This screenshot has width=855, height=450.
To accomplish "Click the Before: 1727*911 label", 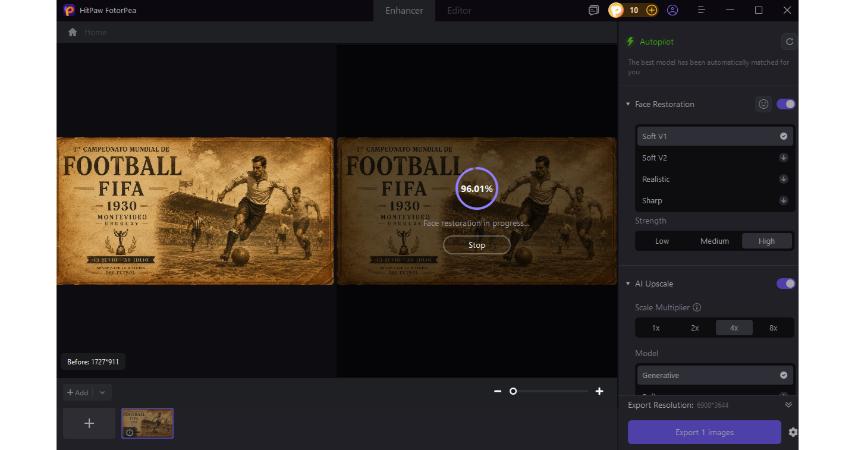I will click(x=93, y=362).
